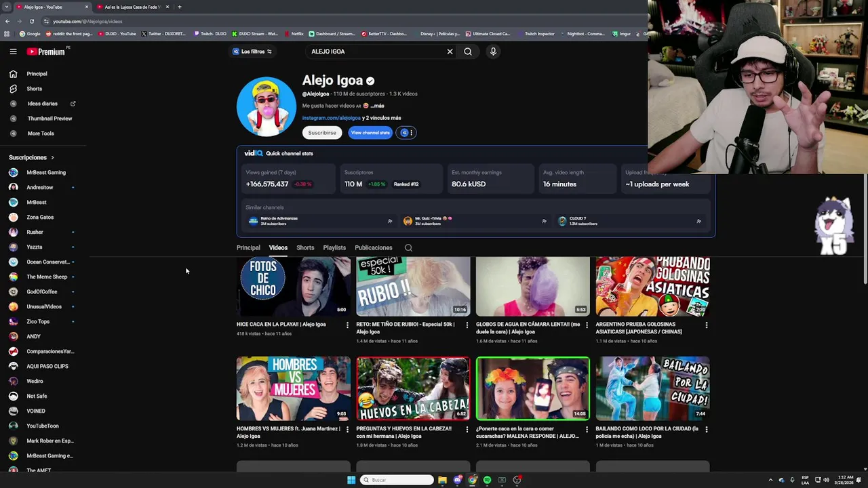
Task: Click the magnifier search button in search bar
Action: coord(468,52)
